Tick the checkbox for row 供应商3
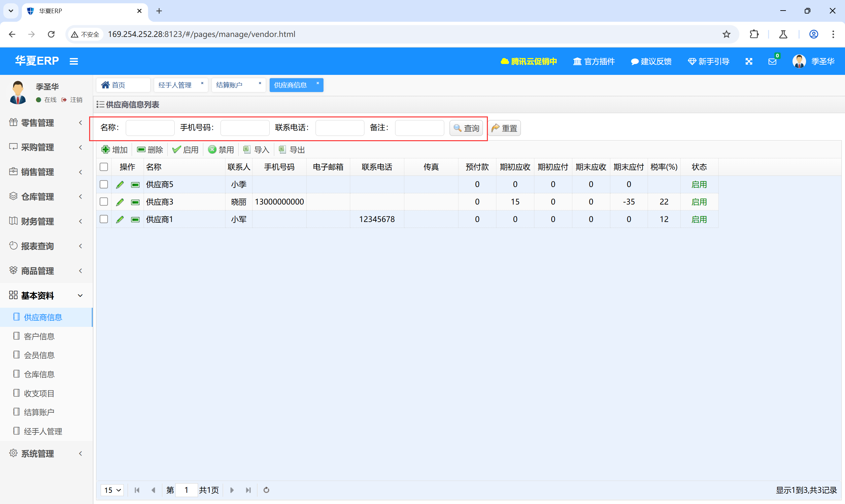 (x=104, y=202)
